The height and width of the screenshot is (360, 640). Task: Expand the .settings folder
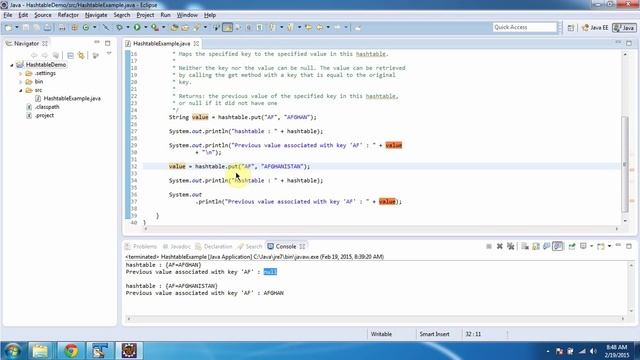(20, 73)
